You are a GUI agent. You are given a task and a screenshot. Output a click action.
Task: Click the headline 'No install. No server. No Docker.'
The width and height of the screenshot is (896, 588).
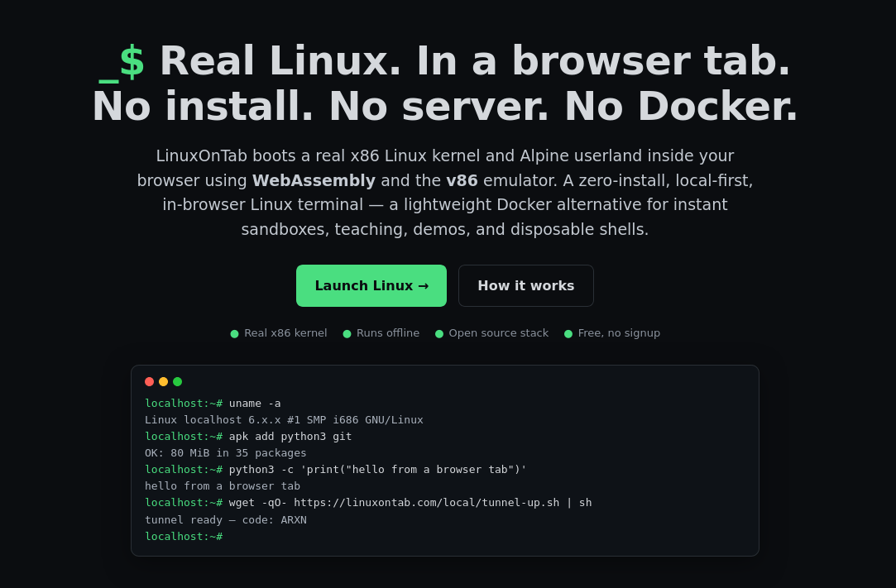[444, 108]
